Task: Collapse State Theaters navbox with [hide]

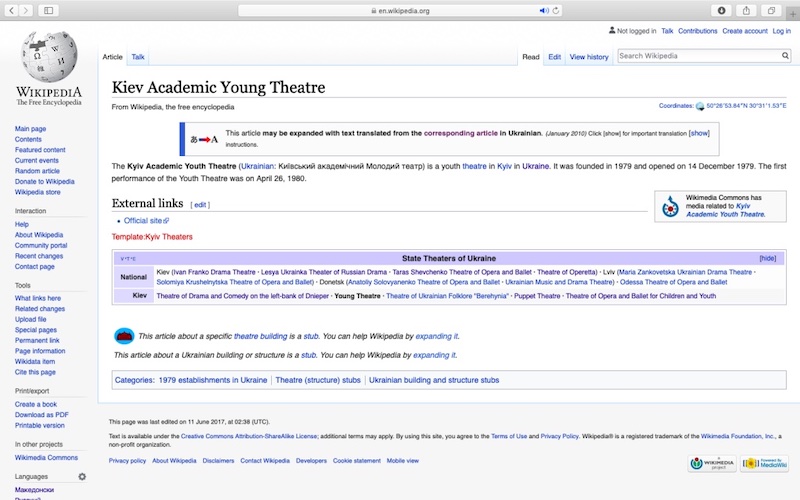Action: click(768, 258)
